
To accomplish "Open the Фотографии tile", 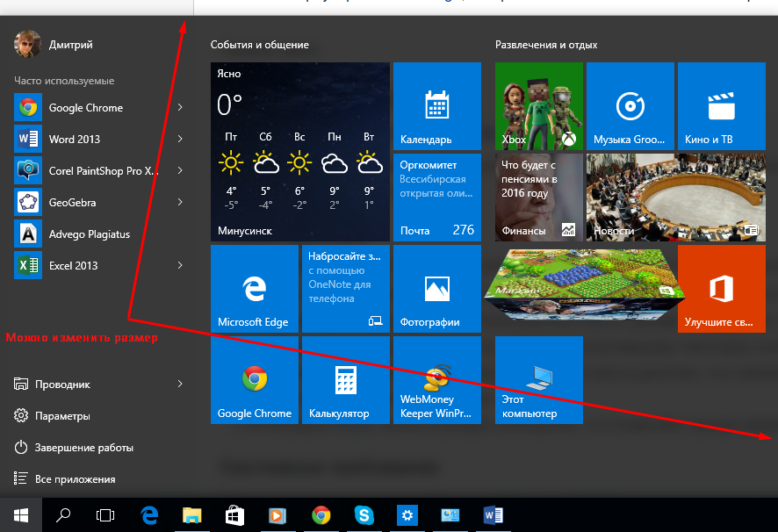I will click(437, 289).
